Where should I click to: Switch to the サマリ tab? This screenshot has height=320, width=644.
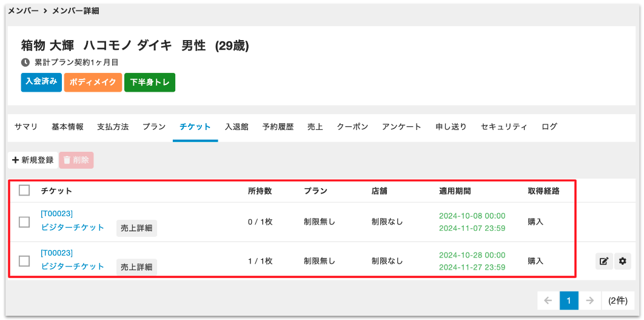pyautogui.click(x=26, y=127)
